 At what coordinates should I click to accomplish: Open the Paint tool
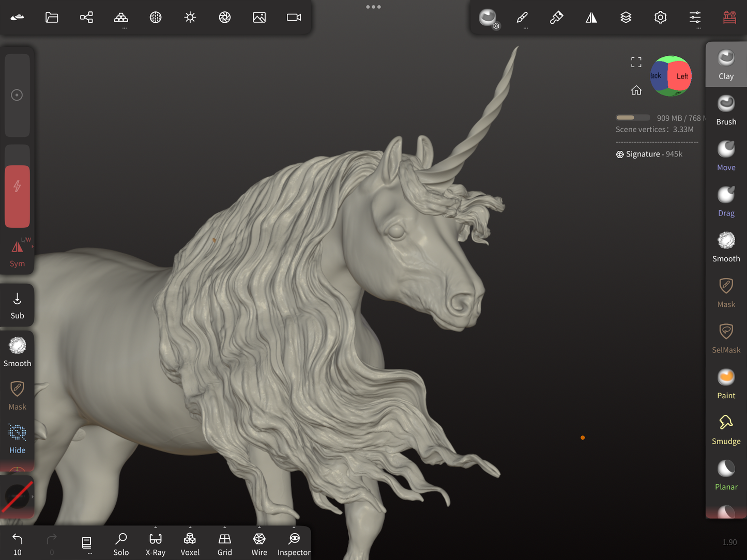(x=726, y=383)
